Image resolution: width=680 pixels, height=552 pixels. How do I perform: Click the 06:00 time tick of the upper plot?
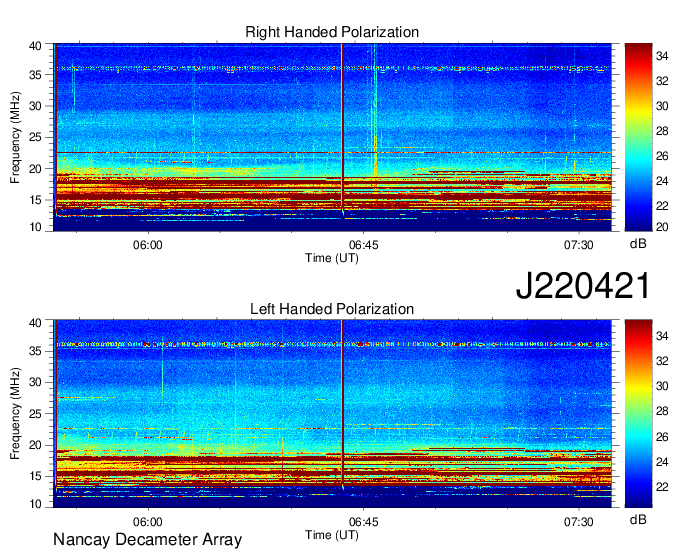[148, 245]
